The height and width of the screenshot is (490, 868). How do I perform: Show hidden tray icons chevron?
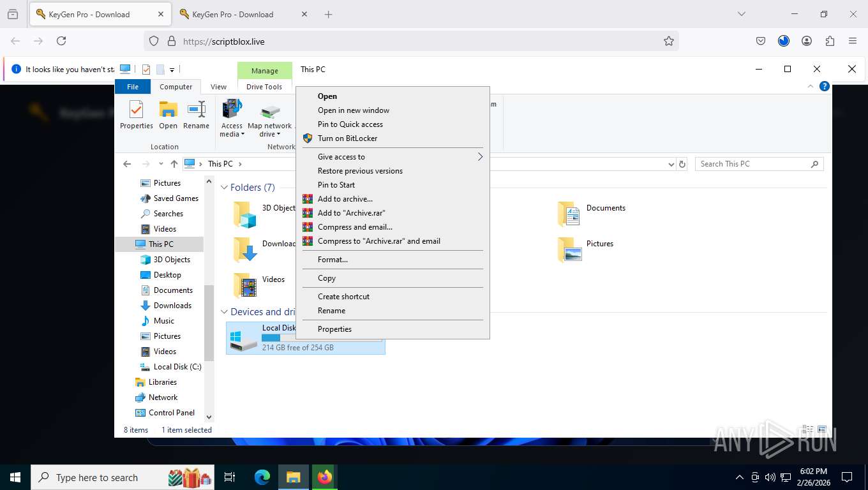tap(740, 477)
